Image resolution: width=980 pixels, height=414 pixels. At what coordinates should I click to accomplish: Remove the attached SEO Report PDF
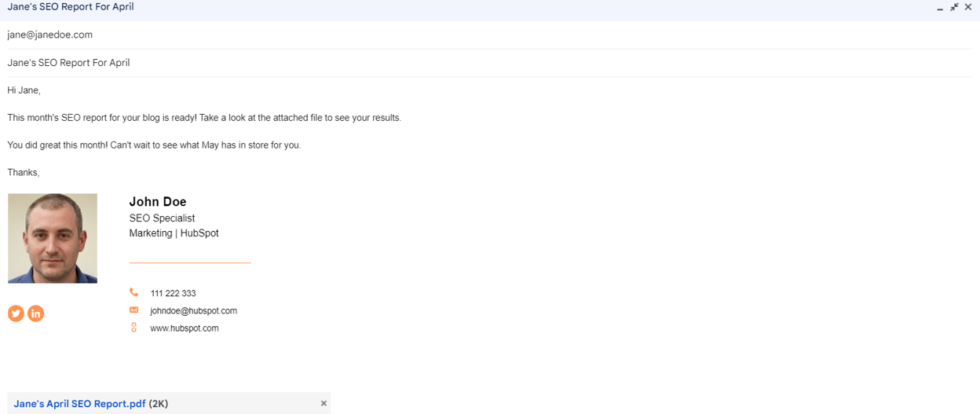tap(324, 404)
